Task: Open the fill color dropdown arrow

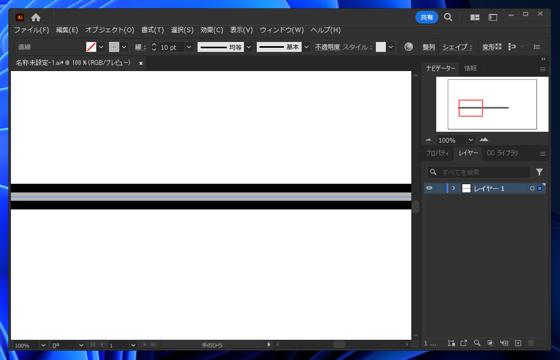Action: [101, 47]
